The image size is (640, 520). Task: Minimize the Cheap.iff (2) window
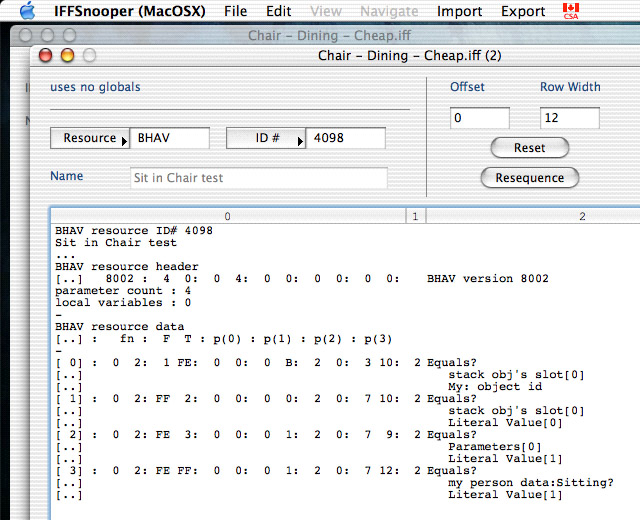coord(68,56)
